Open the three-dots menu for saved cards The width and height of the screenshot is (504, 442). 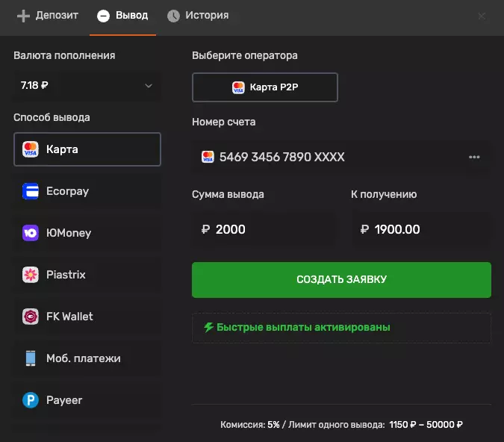473,158
